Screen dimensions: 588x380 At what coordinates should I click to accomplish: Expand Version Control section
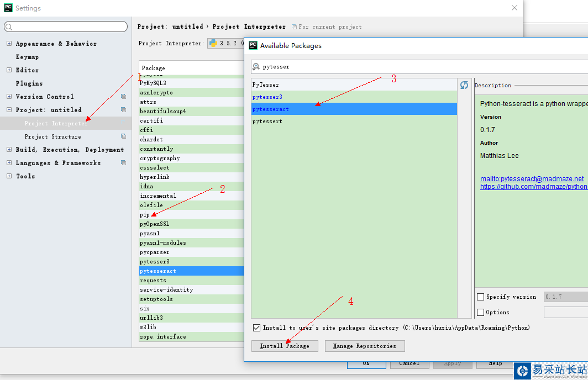click(x=9, y=96)
